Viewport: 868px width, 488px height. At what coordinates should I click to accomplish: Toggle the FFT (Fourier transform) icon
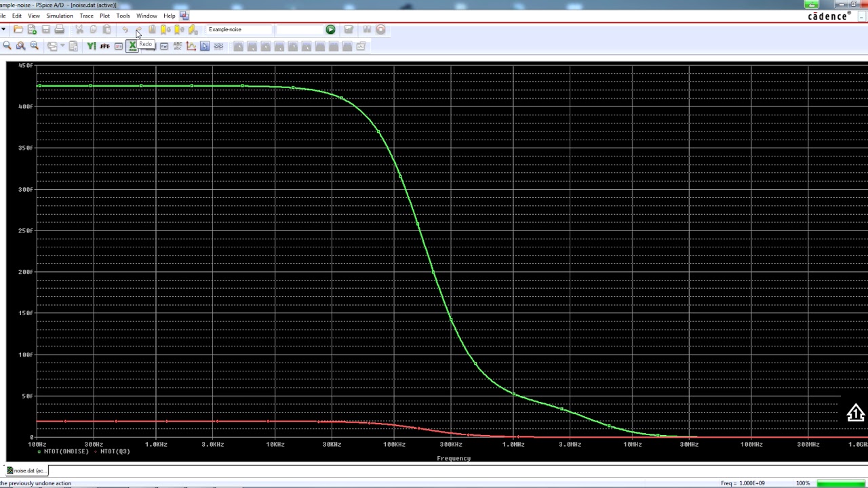104,46
